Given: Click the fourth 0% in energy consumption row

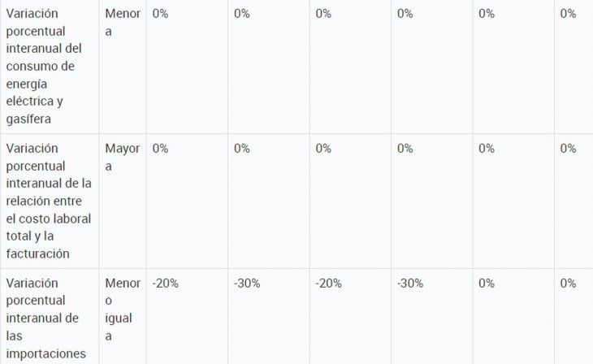Looking at the screenshot, I should tap(405, 14).
